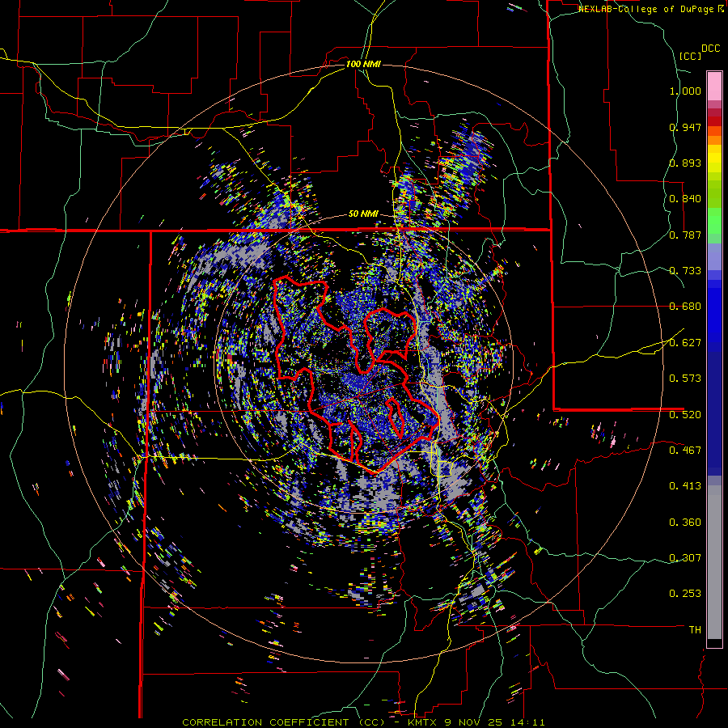
Task: Select the 1.000 scale value
Action: coord(685,91)
